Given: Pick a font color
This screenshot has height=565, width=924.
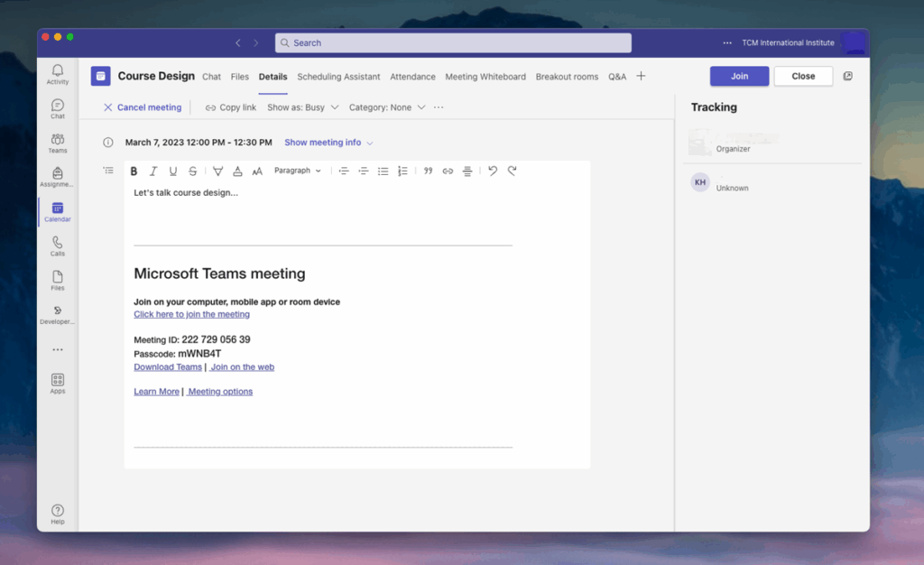Looking at the screenshot, I should (x=237, y=171).
